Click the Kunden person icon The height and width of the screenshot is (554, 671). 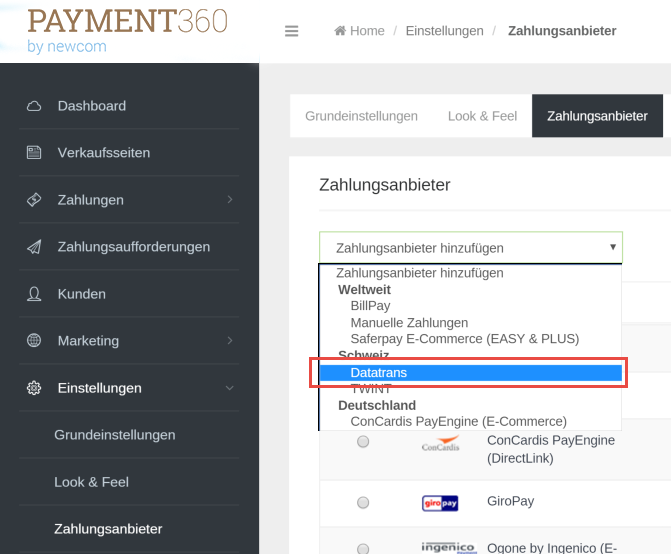34,294
